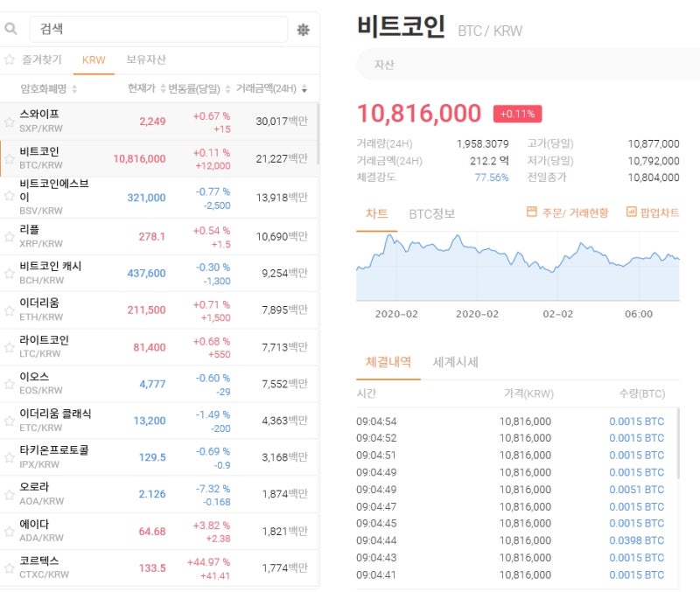Click the trade history scrollbar
This screenshot has height=592, width=700.
click(678, 443)
